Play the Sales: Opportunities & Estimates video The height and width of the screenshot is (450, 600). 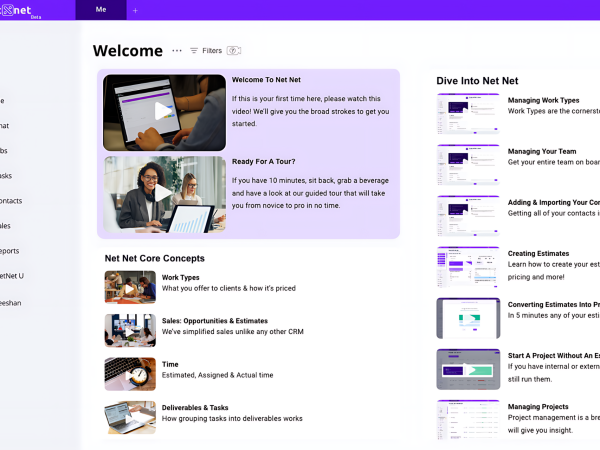coord(130,331)
